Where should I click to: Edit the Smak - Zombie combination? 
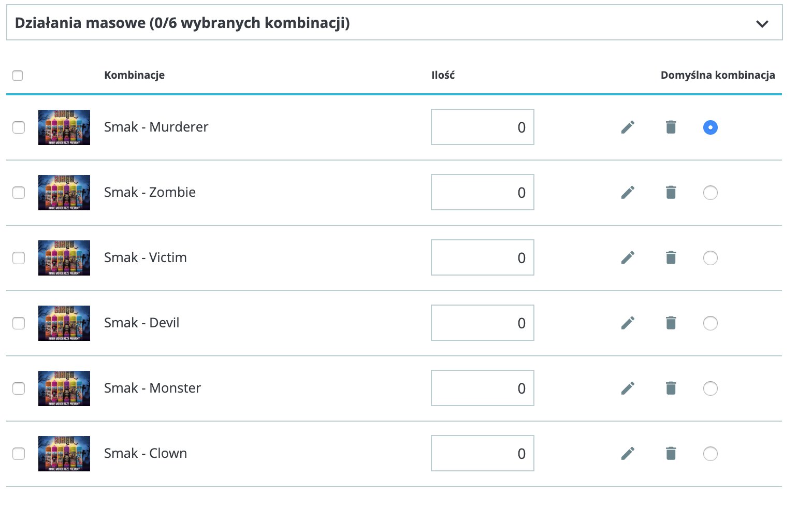[x=628, y=193]
